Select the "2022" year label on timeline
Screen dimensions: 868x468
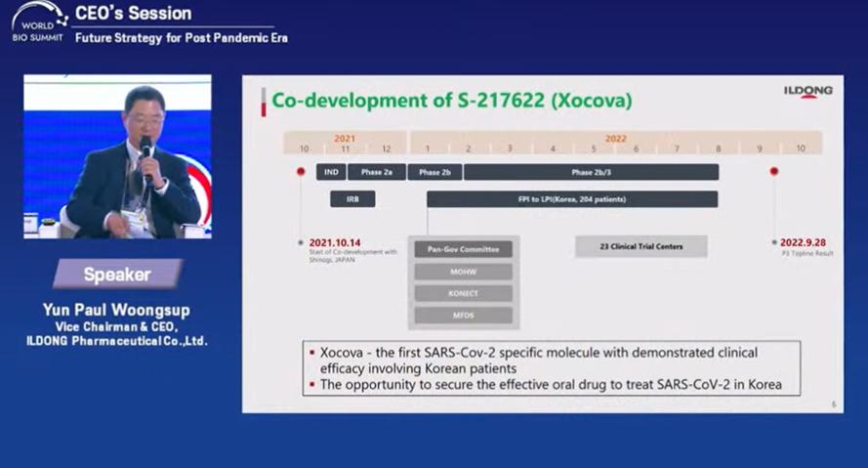click(x=615, y=139)
